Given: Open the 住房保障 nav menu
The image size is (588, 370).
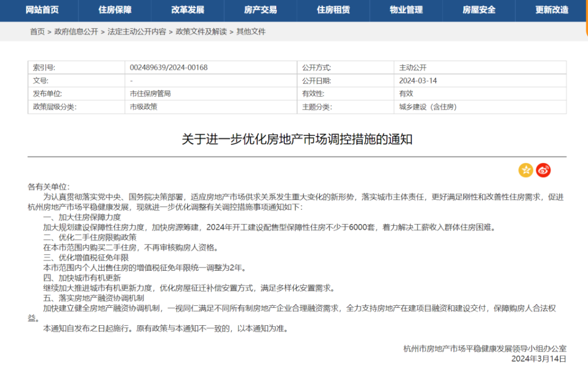Looking at the screenshot, I should pyautogui.click(x=115, y=10).
